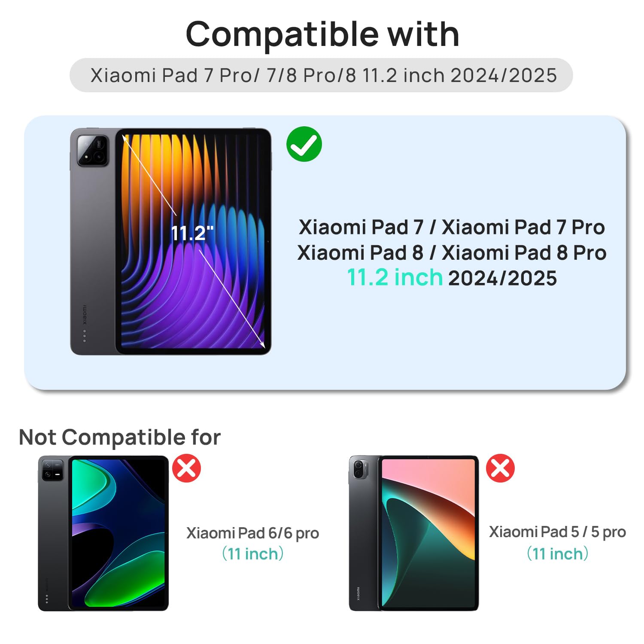Screen dimensions: 644x644
Task: Select the Xiaomi Pad 6 tablet image
Action: (x=103, y=533)
